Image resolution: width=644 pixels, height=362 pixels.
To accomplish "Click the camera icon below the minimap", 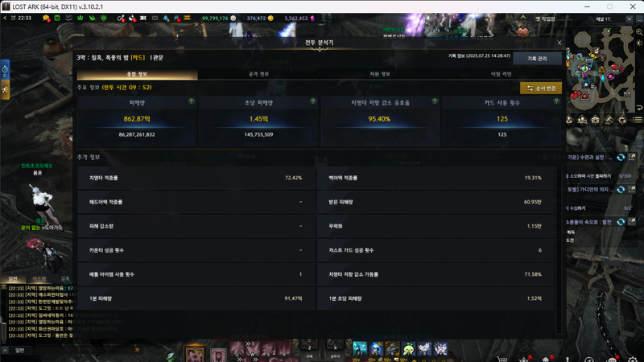I will pyautogui.click(x=596, y=120).
